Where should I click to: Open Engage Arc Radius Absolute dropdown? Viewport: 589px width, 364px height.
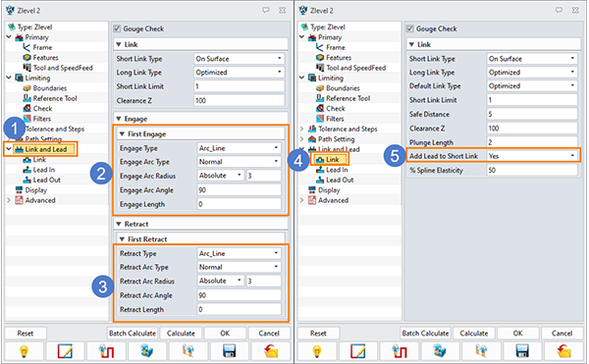click(x=221, y=176)
